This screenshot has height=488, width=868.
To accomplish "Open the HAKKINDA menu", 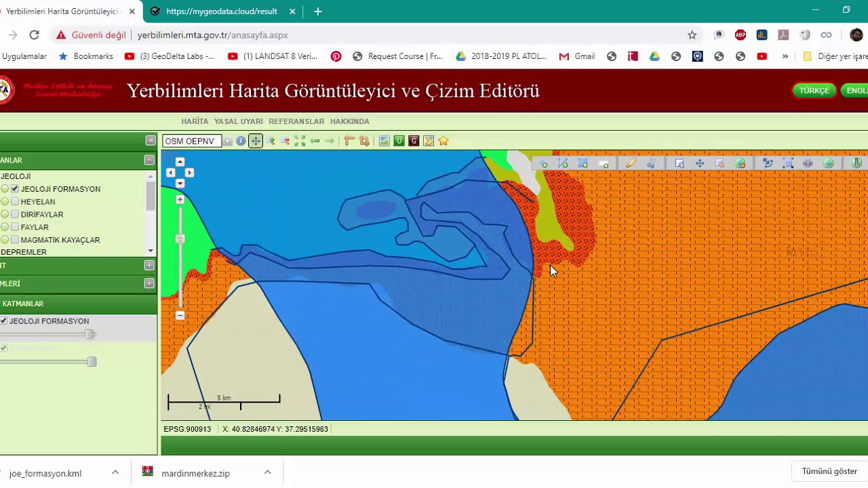I will point(350,121).
